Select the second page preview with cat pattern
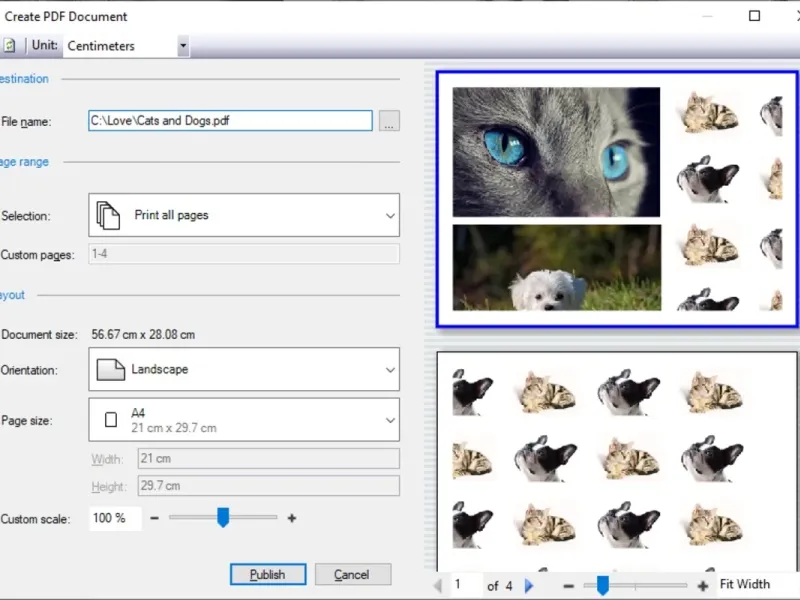Viewport: 800px width, 600px height. pos(617,461)
